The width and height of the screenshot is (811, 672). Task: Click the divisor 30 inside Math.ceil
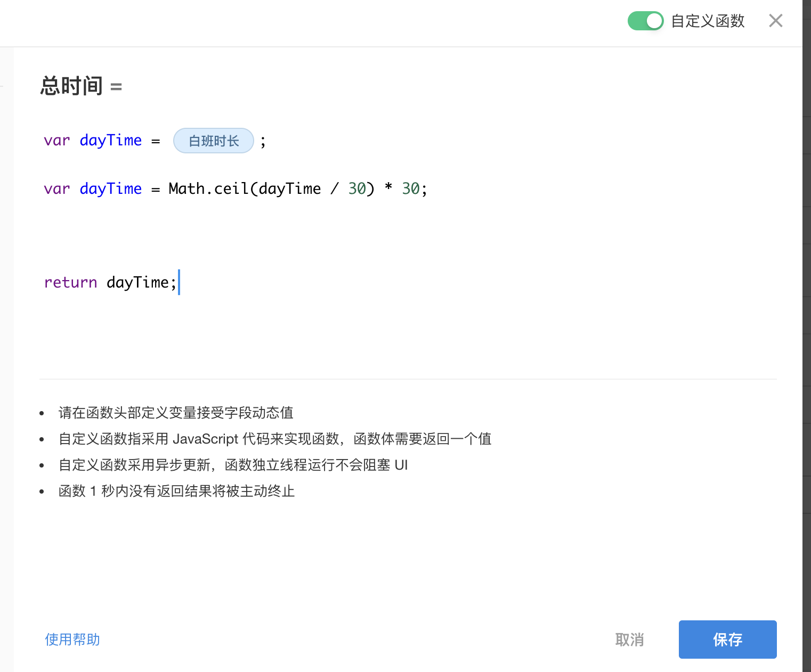356,189
